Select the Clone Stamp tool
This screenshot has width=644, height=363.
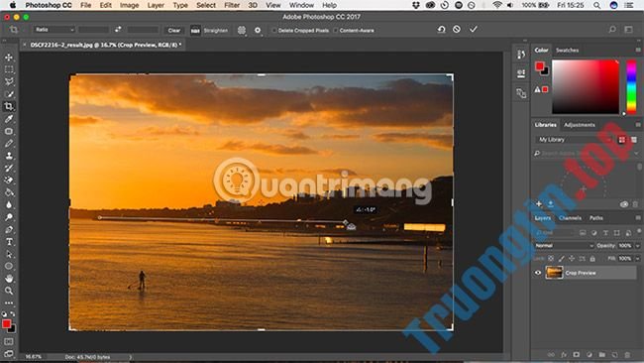click(9, 156)
